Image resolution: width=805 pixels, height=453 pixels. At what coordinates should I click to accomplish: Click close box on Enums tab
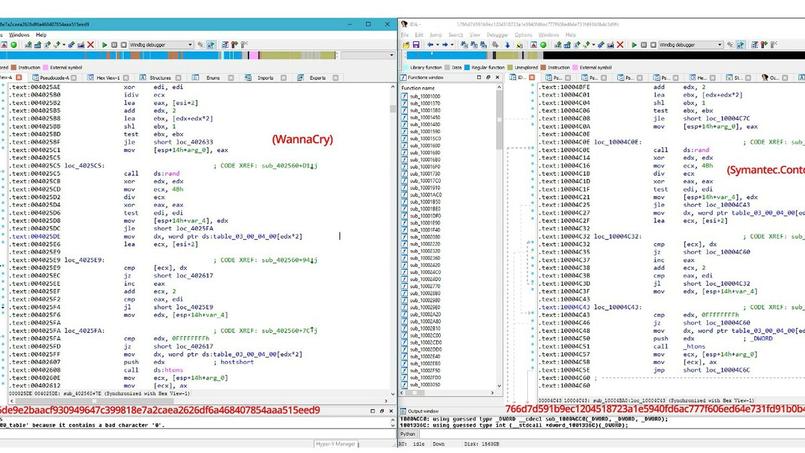click(231, 78)
